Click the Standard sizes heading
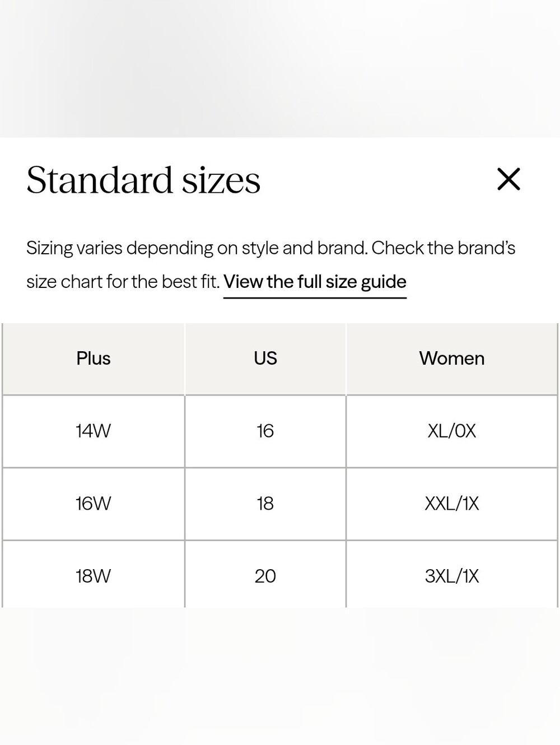This screenshot has width=560, height=745. [x=143, y=180]
